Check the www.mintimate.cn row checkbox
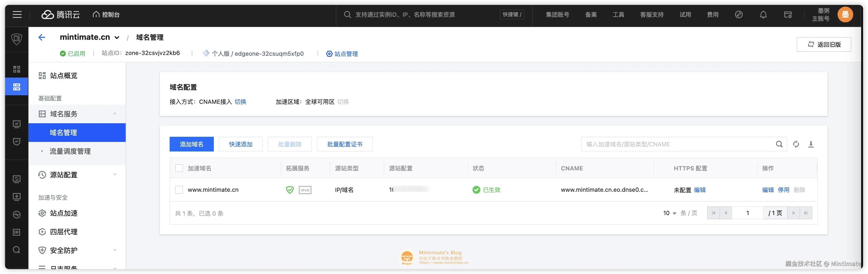The width and height of the screenshot is (868, 274). tap(179, 190)
